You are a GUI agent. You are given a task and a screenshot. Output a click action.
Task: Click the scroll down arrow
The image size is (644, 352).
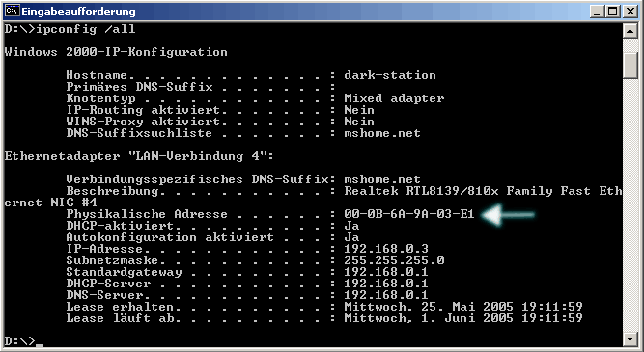point(630,338)
